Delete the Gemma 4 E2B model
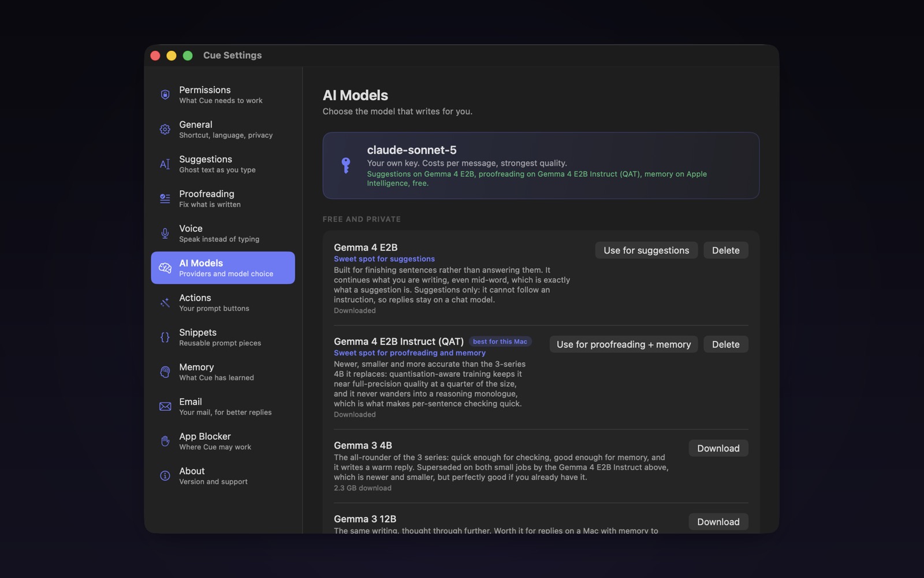Image resolution: width=924 pixels, height=578 pixels. [726, 250]
